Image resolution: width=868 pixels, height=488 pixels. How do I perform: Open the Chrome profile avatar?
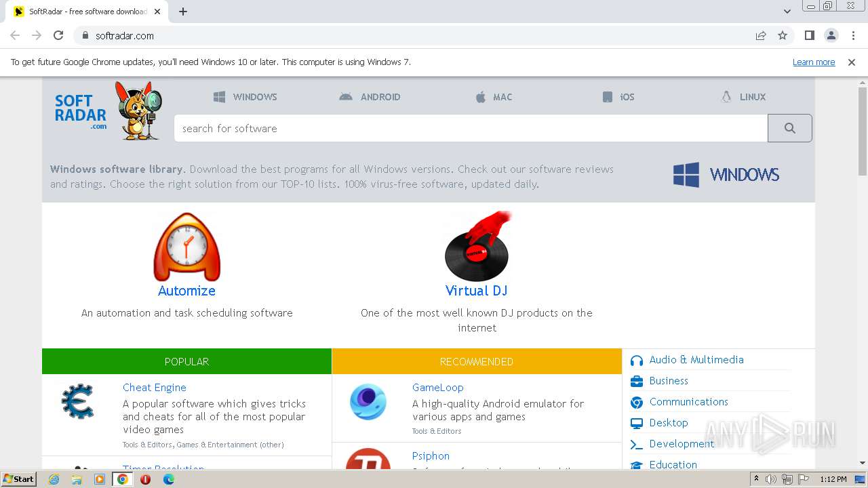(x=831, y=35)
